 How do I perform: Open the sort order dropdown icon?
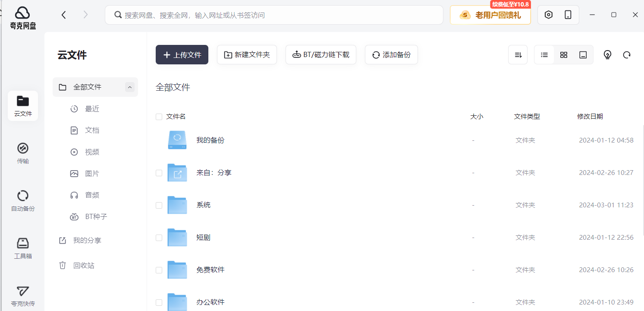518,55
